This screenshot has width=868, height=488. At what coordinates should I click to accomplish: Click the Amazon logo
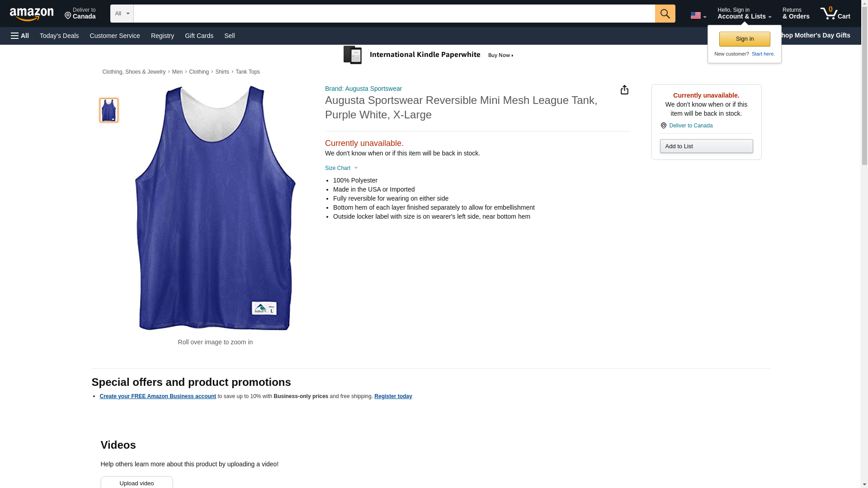(32, 14)
